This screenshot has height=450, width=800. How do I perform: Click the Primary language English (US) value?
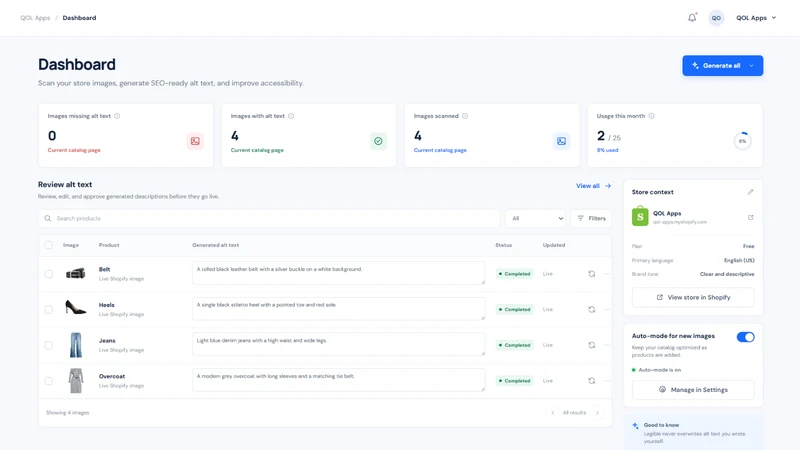(739, 260)
